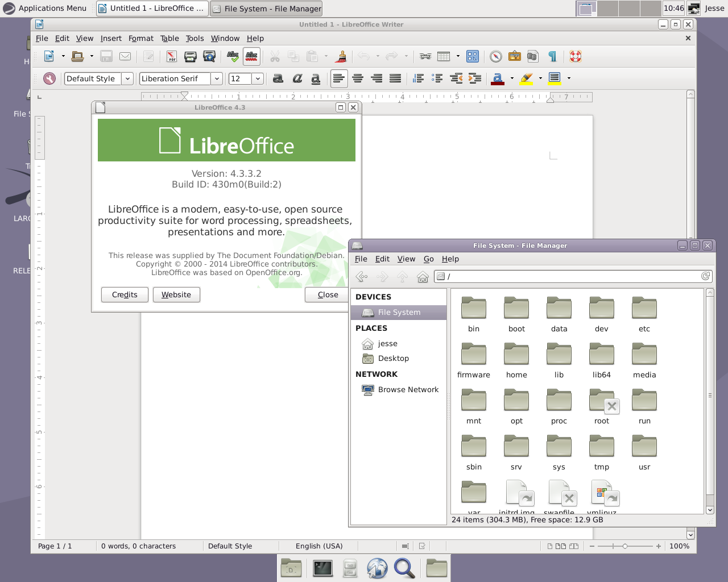The image size is (728, 582).
Task: Click the LibreOffice Help lifebuoy icon
Action: coord(576,56)
